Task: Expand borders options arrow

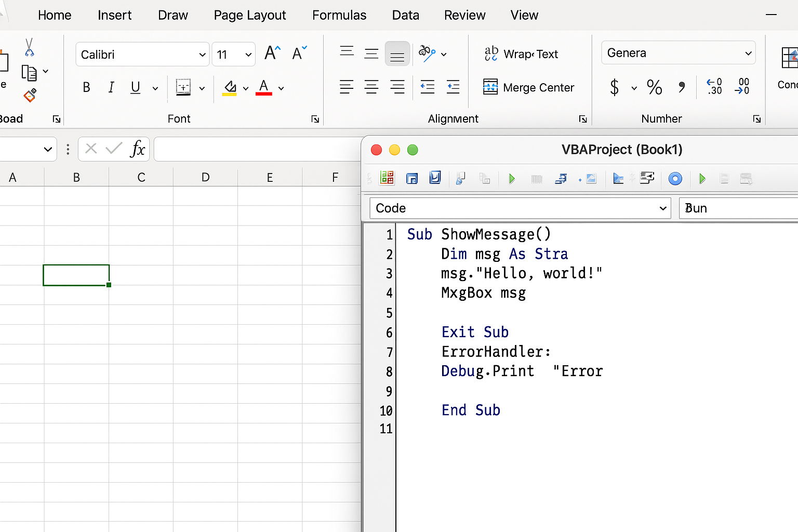Action: point(202,88)
